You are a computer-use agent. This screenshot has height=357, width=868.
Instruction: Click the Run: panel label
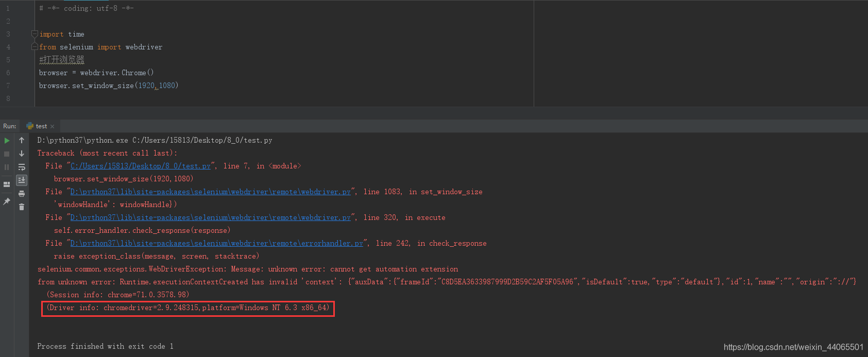pos(9,126)
